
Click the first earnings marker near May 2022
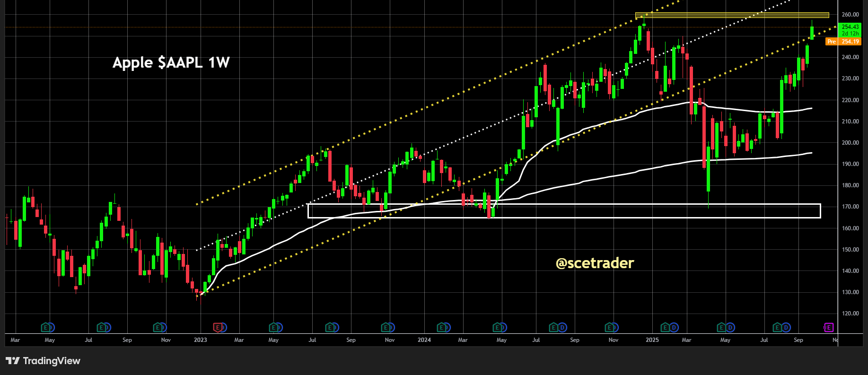pyautogui.click(x=46, y=327)
